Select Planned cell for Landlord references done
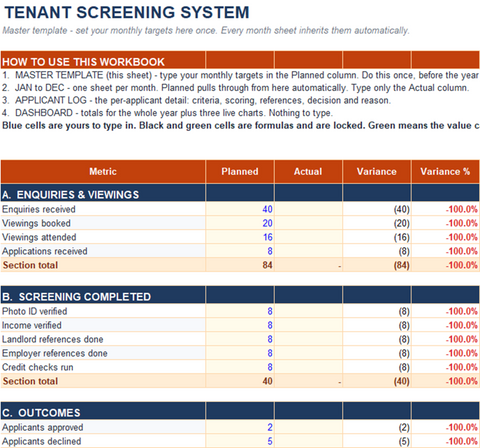Image resolution: width=480 pixels, height=448 pixels. [240, 339]
